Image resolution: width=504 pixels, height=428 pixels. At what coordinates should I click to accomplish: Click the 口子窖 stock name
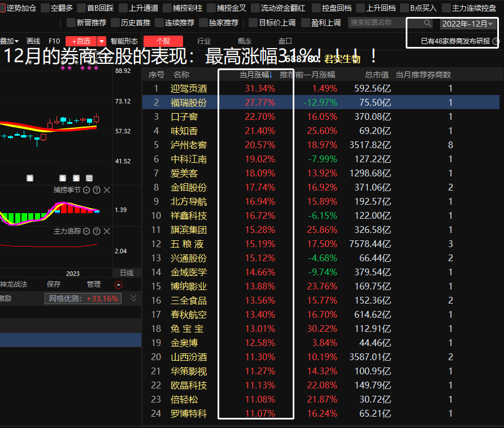184,116
